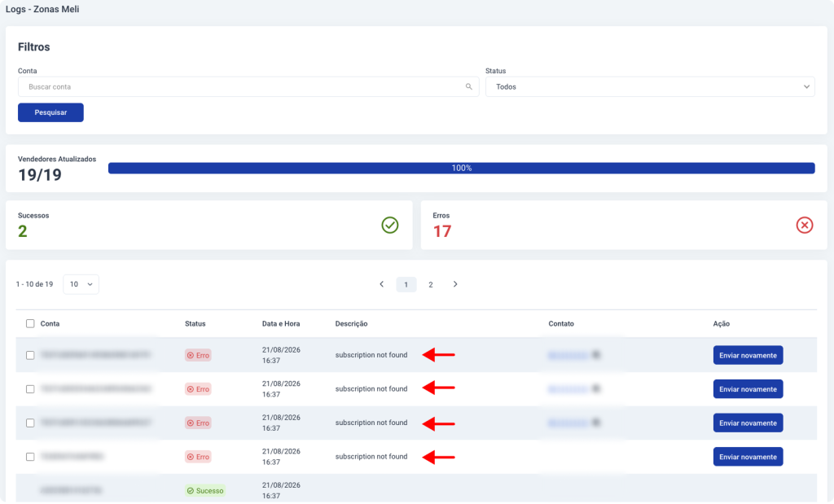This screenshot has width=834, height=504.
Task: Click the red error X circle icon
Action: (x=804, y=225)
